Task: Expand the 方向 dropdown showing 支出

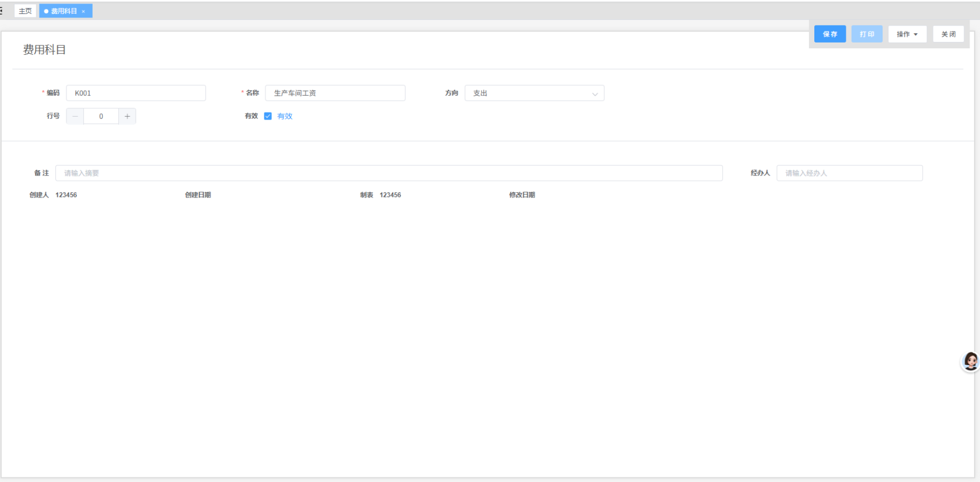Action: click(534, 93)
